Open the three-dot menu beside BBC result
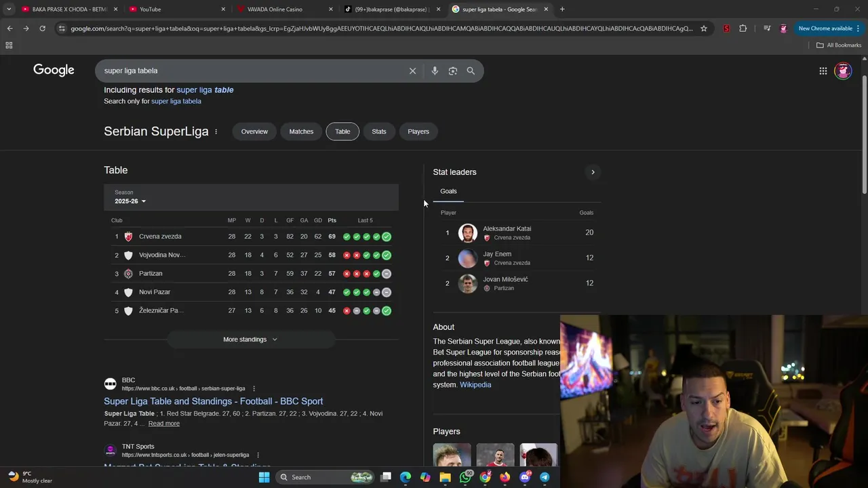Image resolution: width=868 pixels, height=488 pixels. click(x=254, y=388)
